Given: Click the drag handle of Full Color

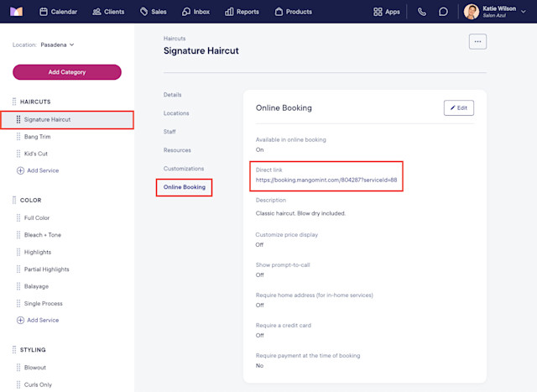Looking at the screenshot, I should (x=18, y=218).
